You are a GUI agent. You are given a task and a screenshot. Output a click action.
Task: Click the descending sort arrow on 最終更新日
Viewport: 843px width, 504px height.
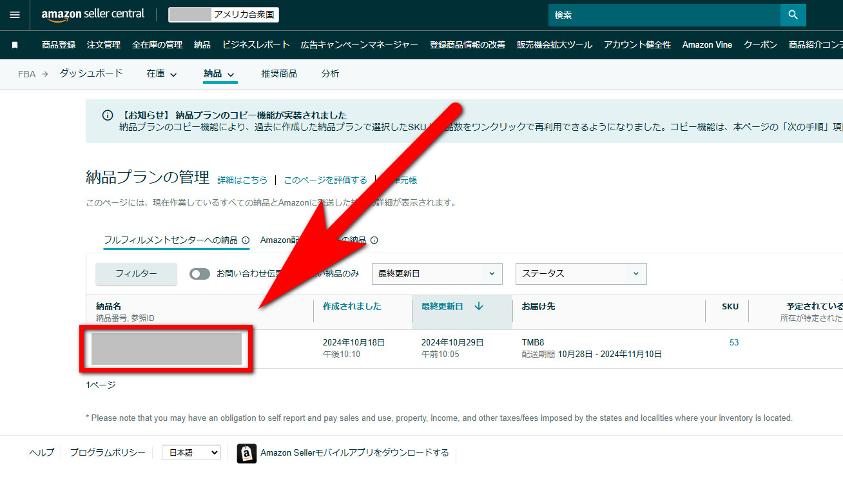[478, 307]
